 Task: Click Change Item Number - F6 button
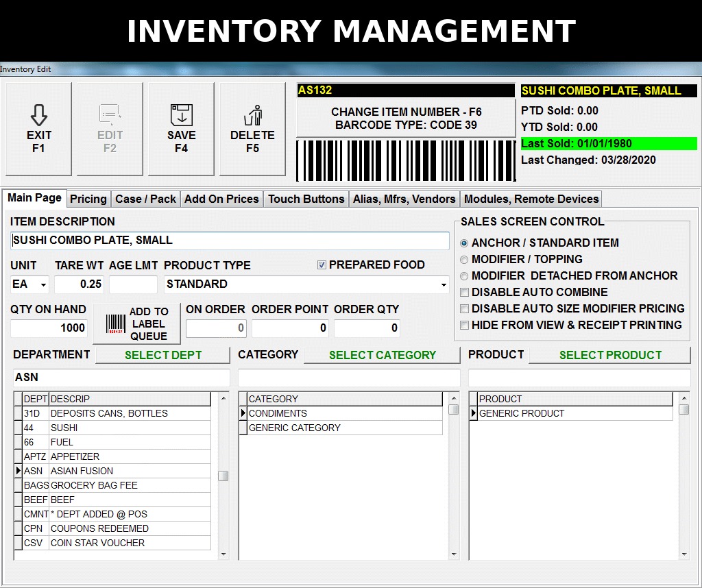point(406,118)
